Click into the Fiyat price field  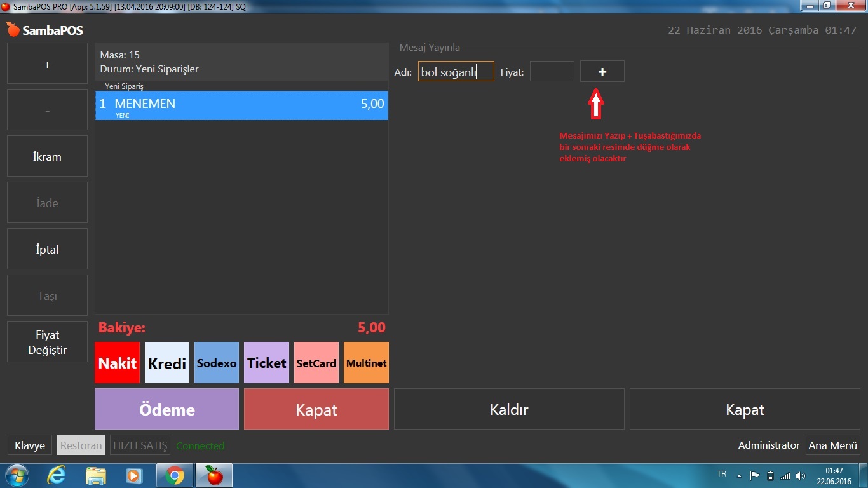click(552, 72)
